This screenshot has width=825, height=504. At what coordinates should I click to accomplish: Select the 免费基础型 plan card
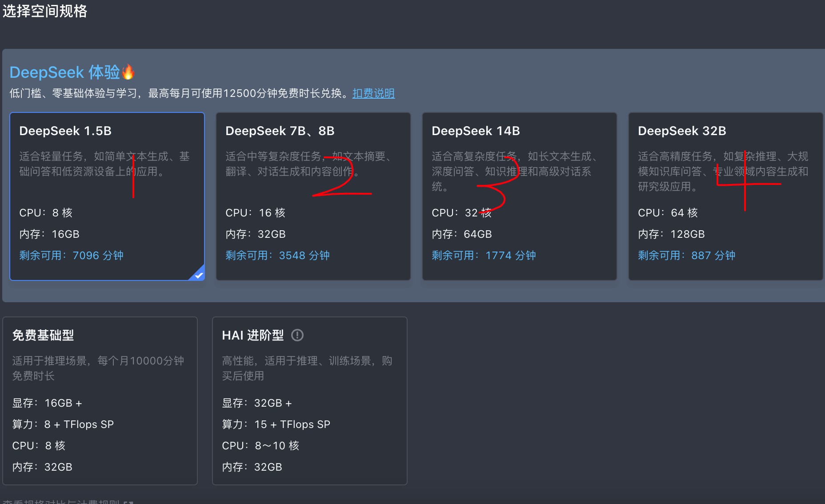[100, 400]
